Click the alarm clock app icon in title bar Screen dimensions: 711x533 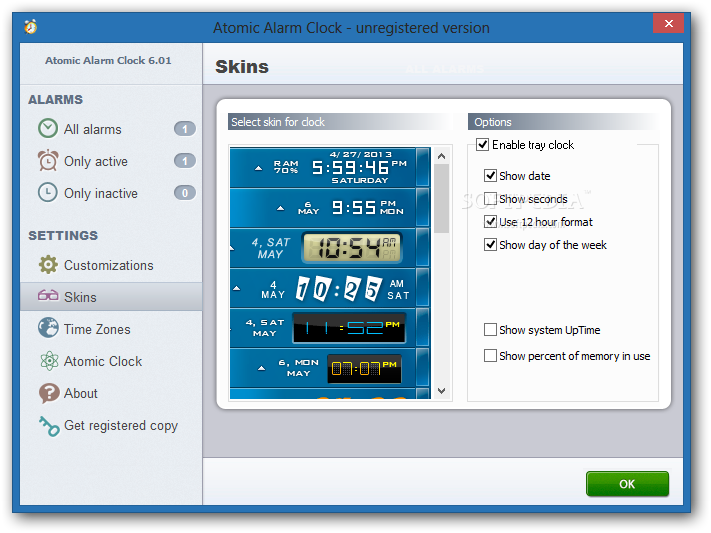coord(30,27)
